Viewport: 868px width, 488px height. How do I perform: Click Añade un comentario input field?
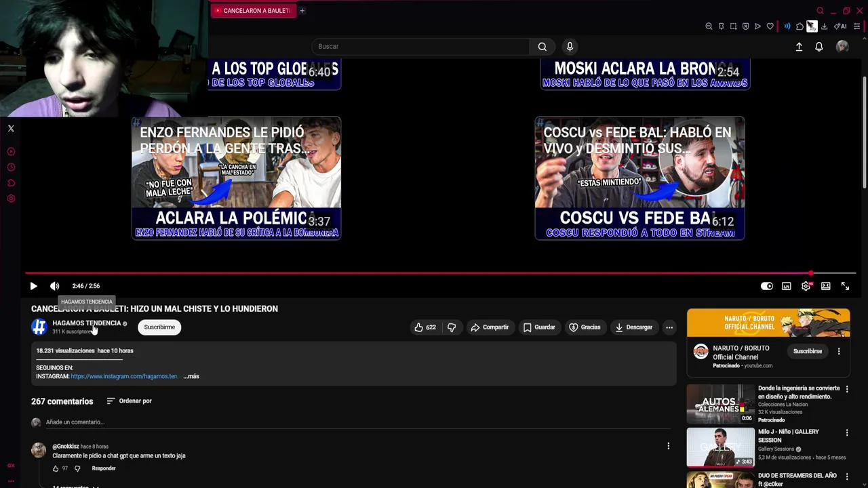click(x=358, y=422)
